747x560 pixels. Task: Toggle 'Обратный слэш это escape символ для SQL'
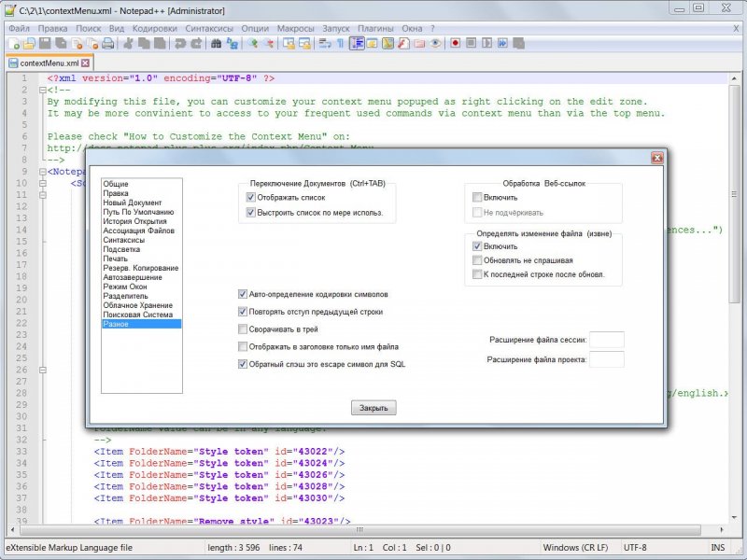pos(243,364)
